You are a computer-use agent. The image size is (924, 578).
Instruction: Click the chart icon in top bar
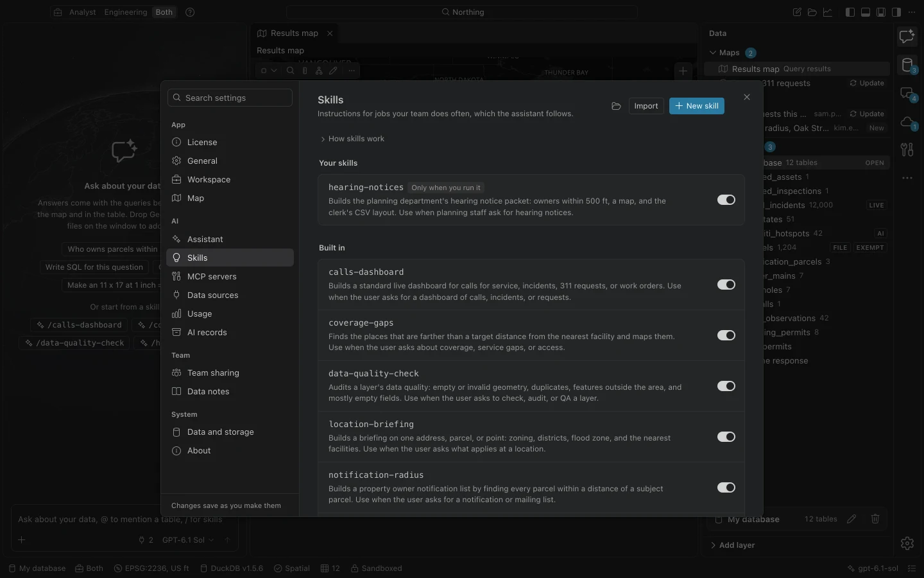coord(828,12)
